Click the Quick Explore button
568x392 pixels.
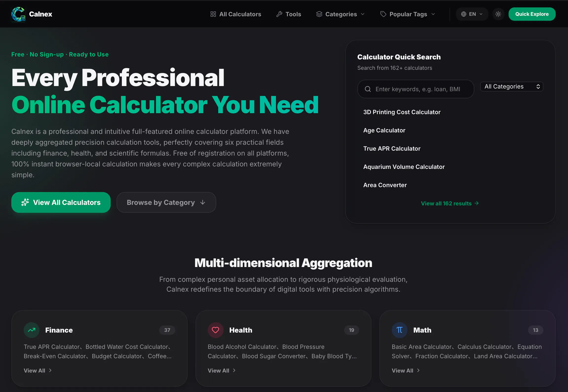coord(532,14)
